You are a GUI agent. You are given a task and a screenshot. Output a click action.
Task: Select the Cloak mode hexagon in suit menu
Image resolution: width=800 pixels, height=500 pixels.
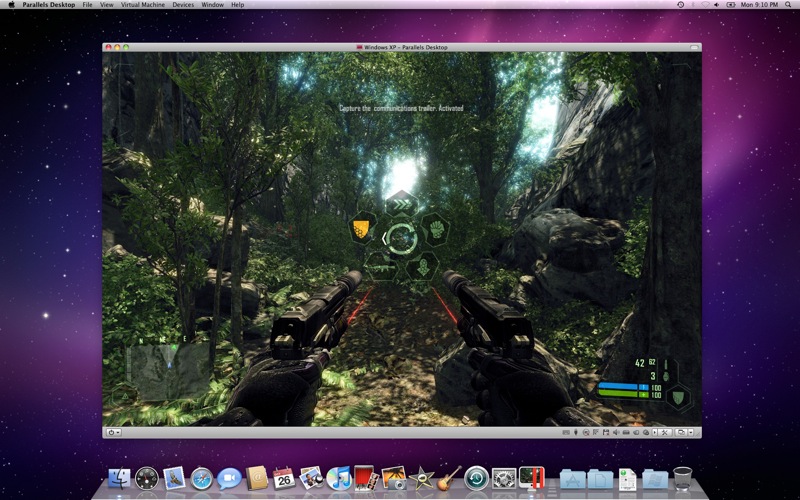(x=423, y=267)
